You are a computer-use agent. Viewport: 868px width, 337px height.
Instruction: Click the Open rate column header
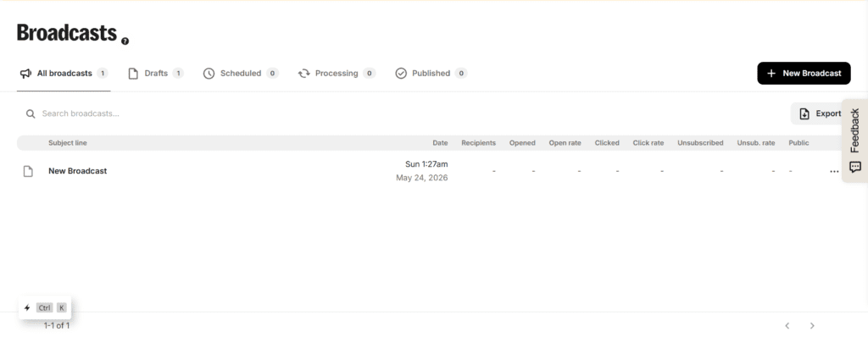[x=565, y=143]
